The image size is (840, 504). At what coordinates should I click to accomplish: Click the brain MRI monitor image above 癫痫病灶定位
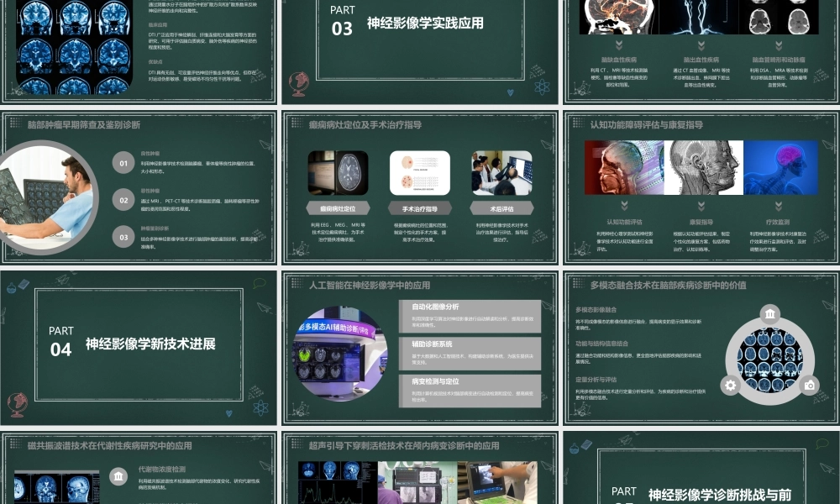point(338,172)
